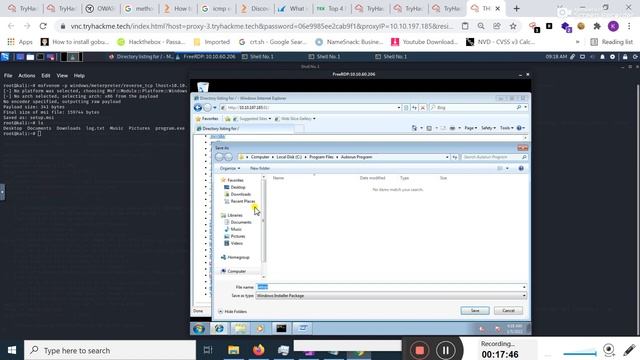Click Internet Explorer back button
The height and width of the screenshot is (360, 640).
198,107
